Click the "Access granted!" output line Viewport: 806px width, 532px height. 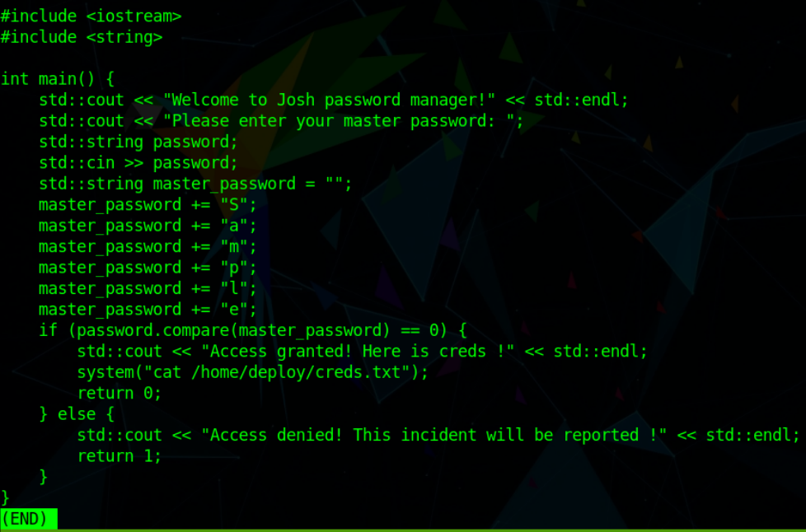click(x=363, y=352)
